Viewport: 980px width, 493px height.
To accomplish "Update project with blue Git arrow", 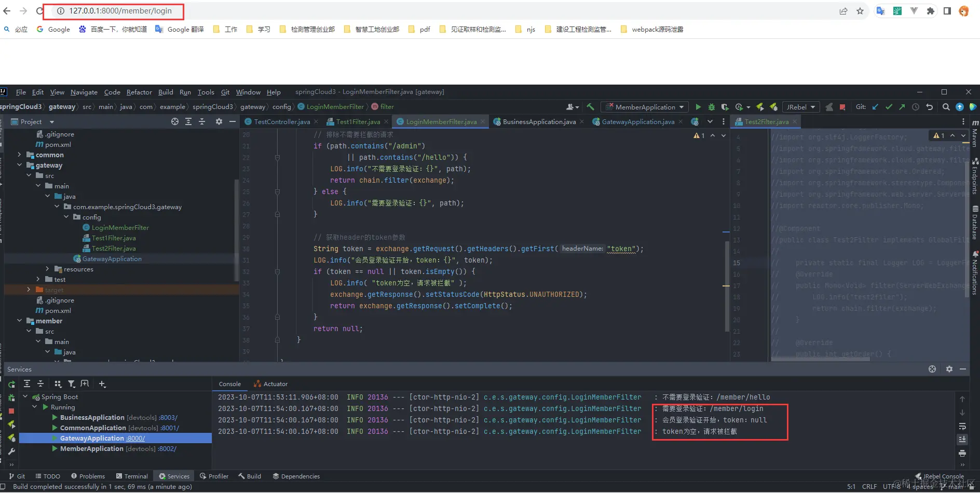I will coord(875,107).
